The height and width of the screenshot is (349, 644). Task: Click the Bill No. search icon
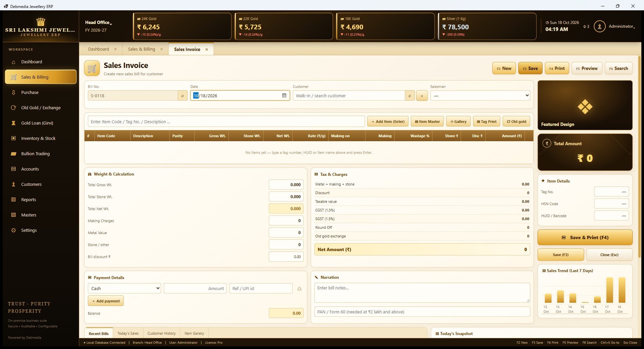(183, 96)
